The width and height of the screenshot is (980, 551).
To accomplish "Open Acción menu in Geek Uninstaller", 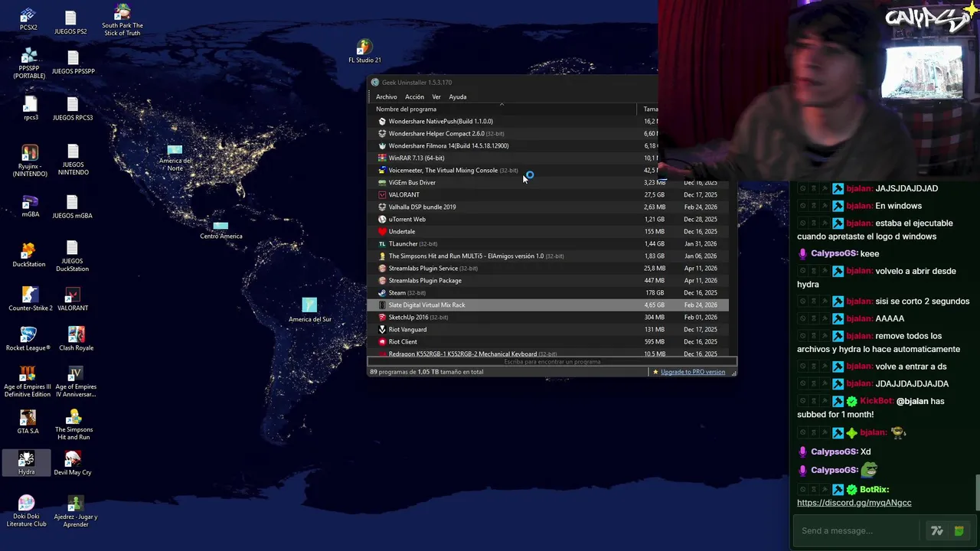I will pyautogui.click(x=414, y=96).
